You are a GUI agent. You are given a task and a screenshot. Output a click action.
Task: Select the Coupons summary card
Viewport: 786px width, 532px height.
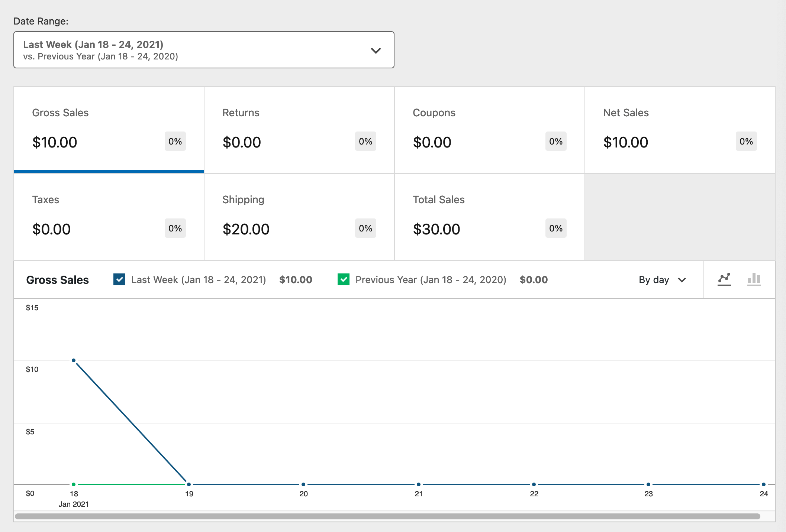click(x=489, y=130)
